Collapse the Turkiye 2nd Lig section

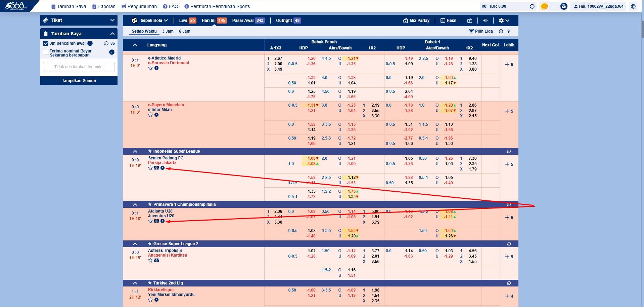[135, 283]
